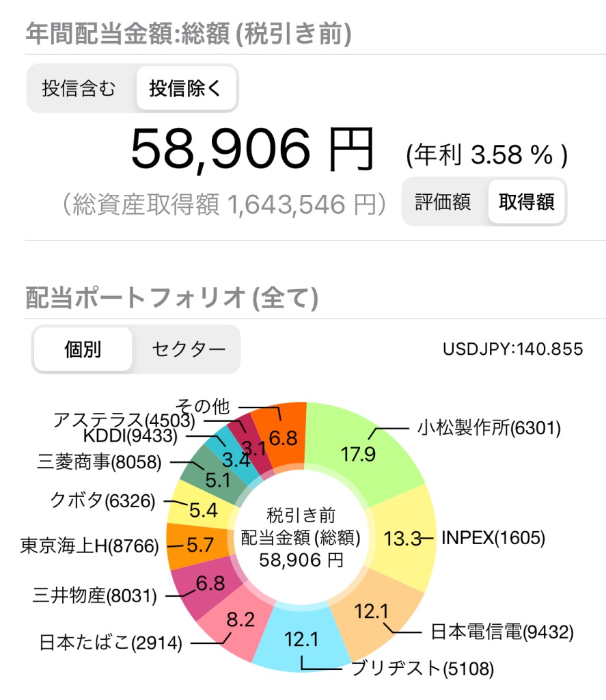Select the 投信含む toggle option
Viewport: 606px width, 700px height.
[x=79, y=89]
